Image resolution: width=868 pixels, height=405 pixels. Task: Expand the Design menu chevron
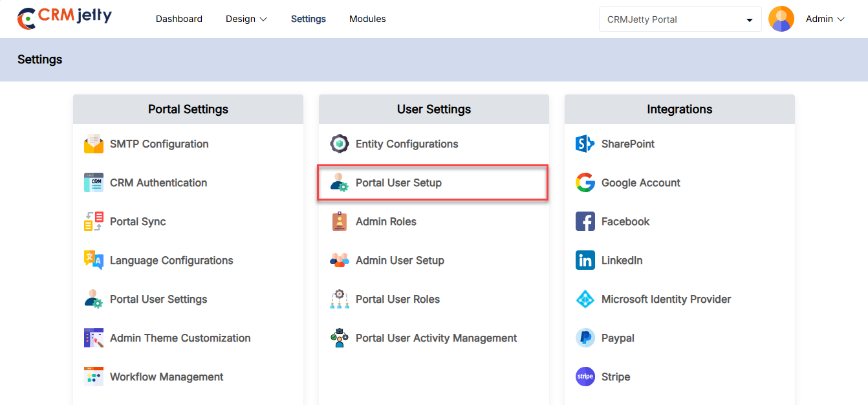tap(263, 19)
